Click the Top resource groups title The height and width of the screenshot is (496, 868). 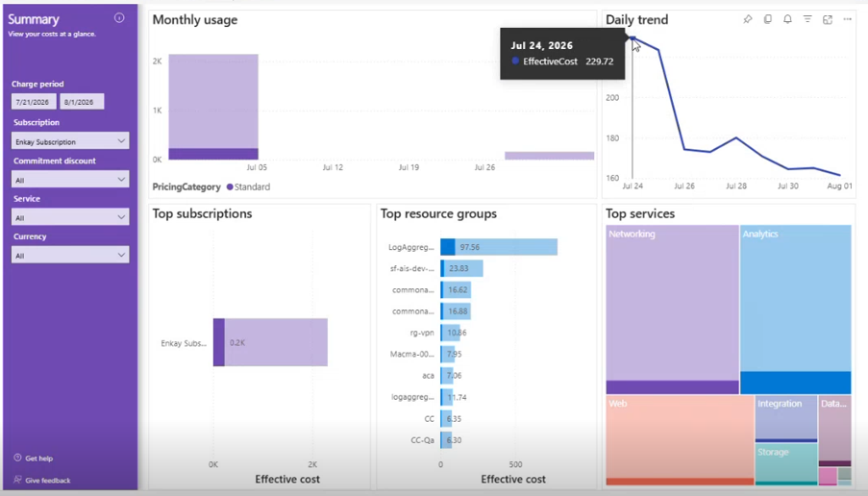(438, 213)
